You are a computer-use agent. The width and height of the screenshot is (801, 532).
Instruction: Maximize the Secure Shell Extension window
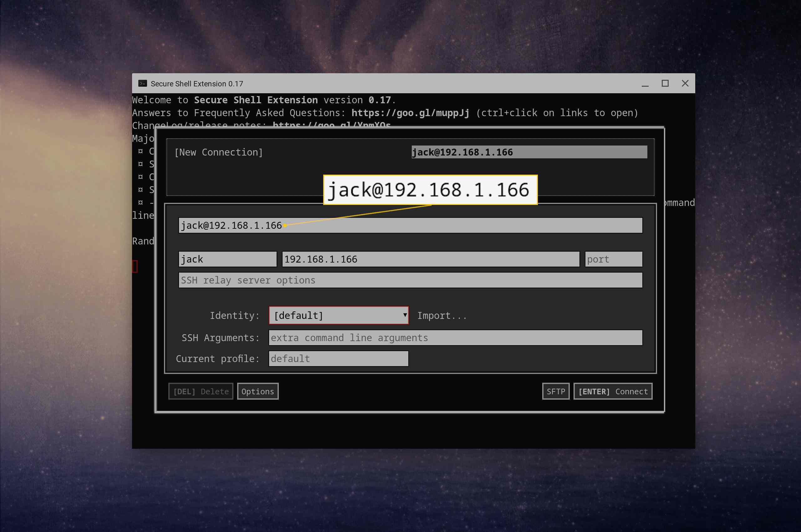tap(665, 84)
